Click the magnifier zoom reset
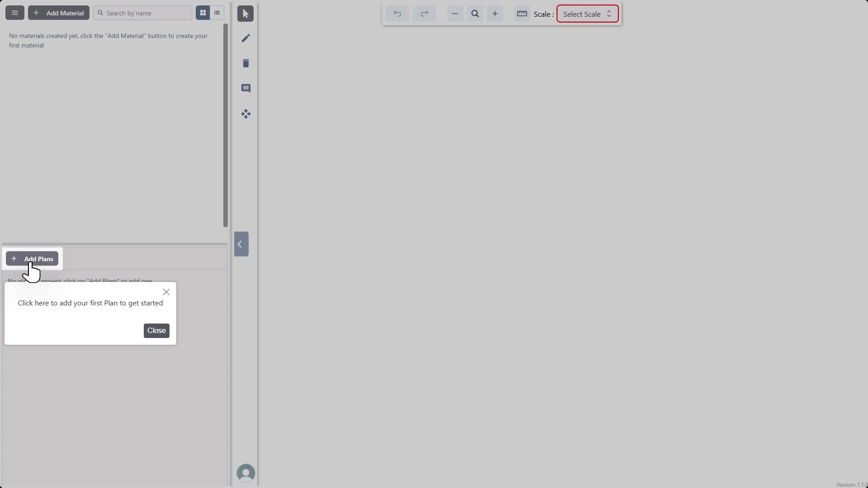Image resolution: width=868 pixels, height=488 pixels. [x=475, y=14]
